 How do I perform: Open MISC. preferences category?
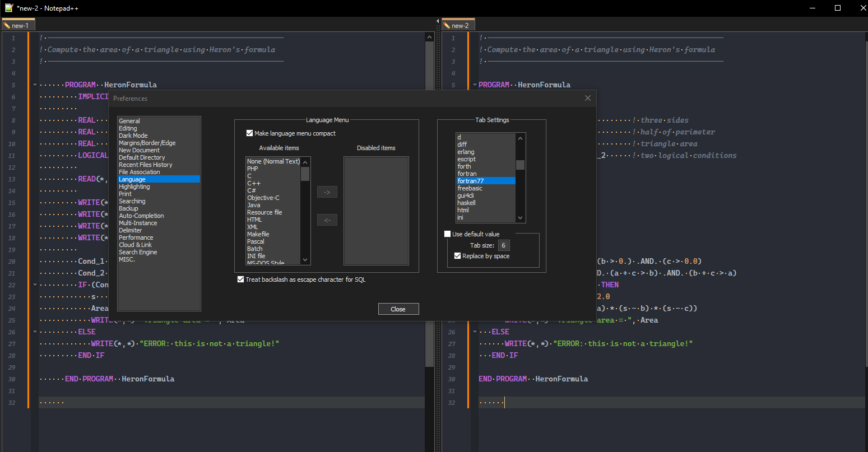click(x=159, y=259)
